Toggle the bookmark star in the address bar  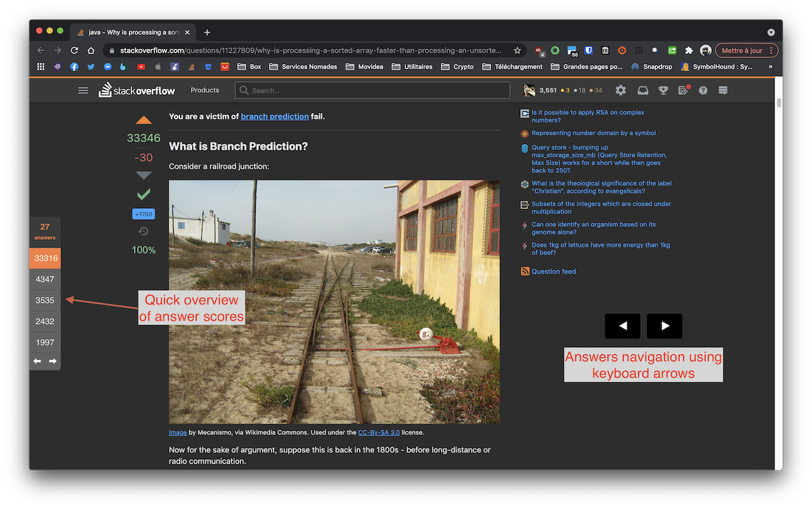click(x=517, y=50)
